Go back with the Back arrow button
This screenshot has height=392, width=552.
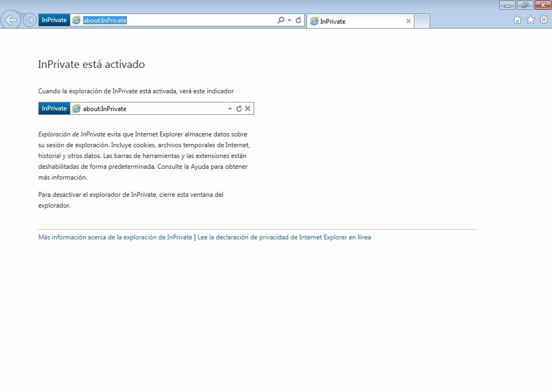(x=11, y=20)
